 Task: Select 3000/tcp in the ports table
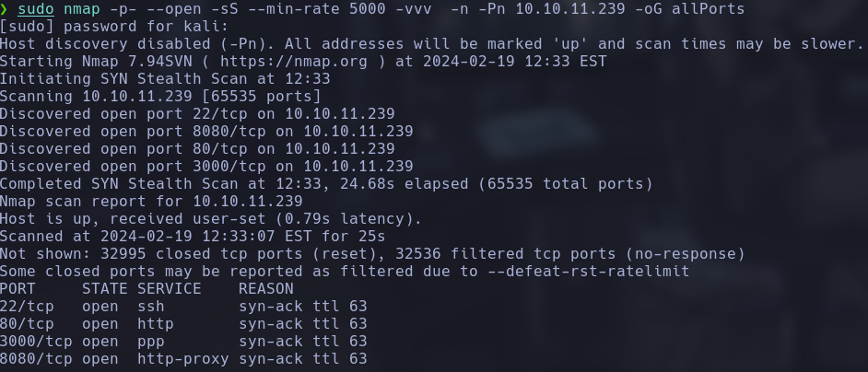(x=36, y=342)
